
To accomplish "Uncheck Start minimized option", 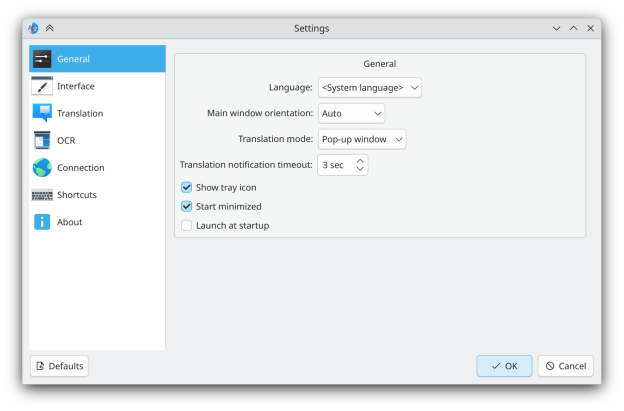I will click(186, 206).
